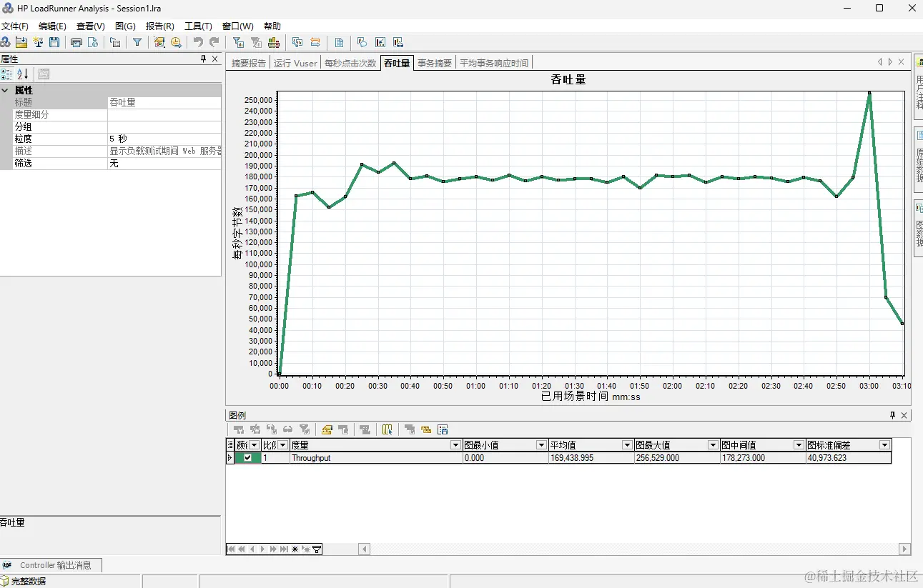The width and height of the screenshot is (923, 588).
Task: Open the 图最大值 column dropdown
Action: coord(713,445)
